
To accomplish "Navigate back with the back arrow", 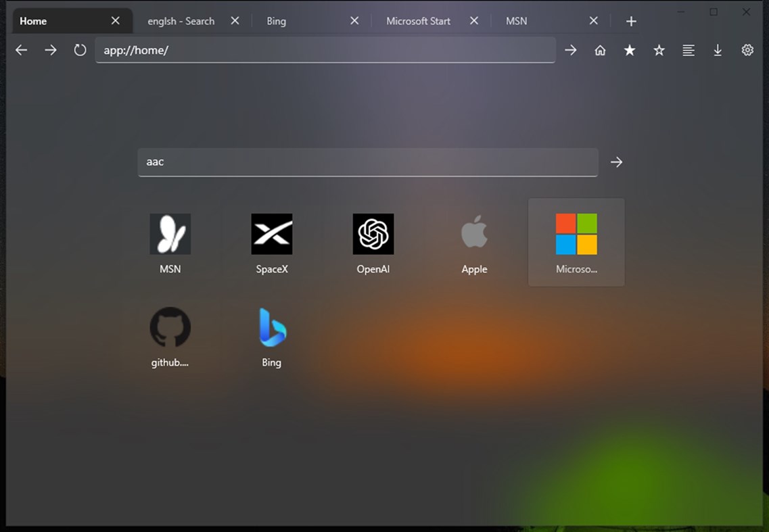I will (21, 49).
